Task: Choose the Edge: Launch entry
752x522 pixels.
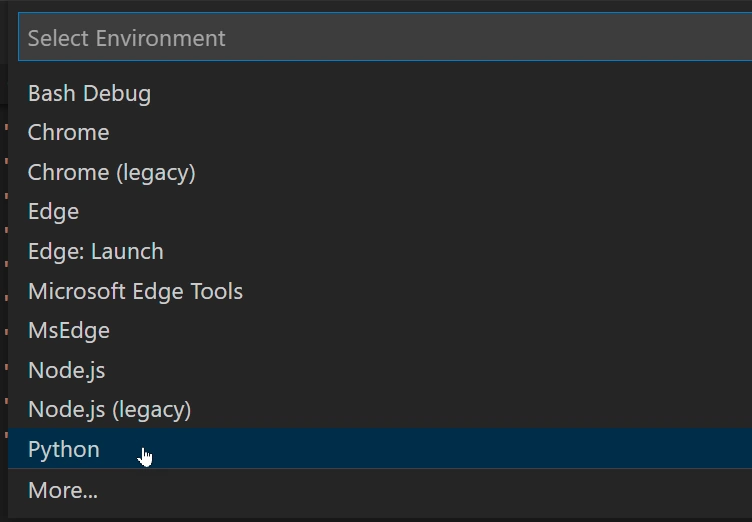Action: (x=96, y=251)
